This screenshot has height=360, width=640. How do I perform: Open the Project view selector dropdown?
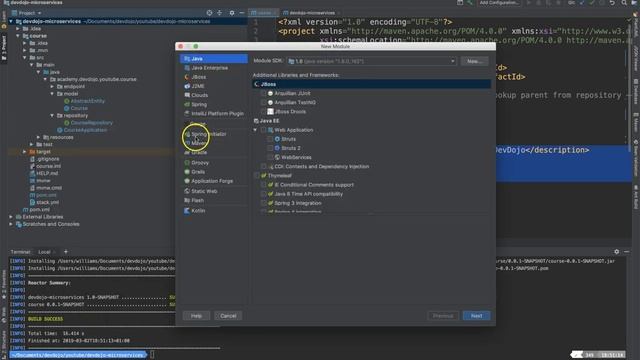pyautogui.click(x=27, y=13)
